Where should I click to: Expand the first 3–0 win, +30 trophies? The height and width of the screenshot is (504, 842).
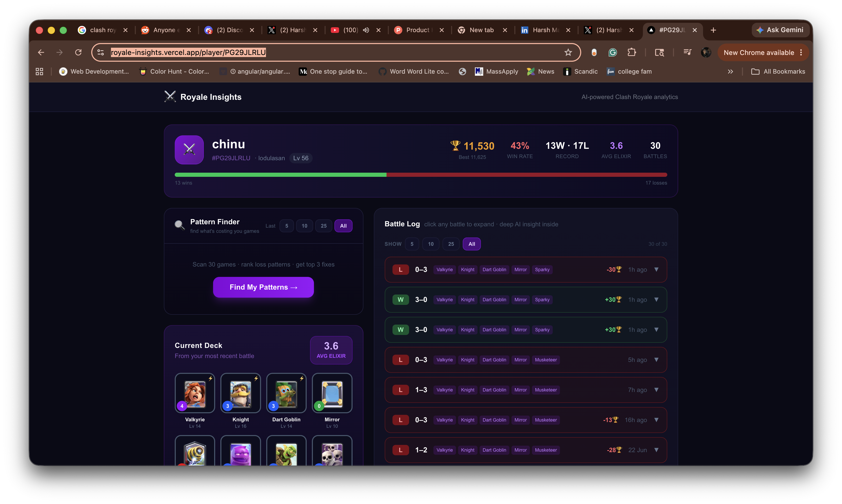(x=525, y=299)
